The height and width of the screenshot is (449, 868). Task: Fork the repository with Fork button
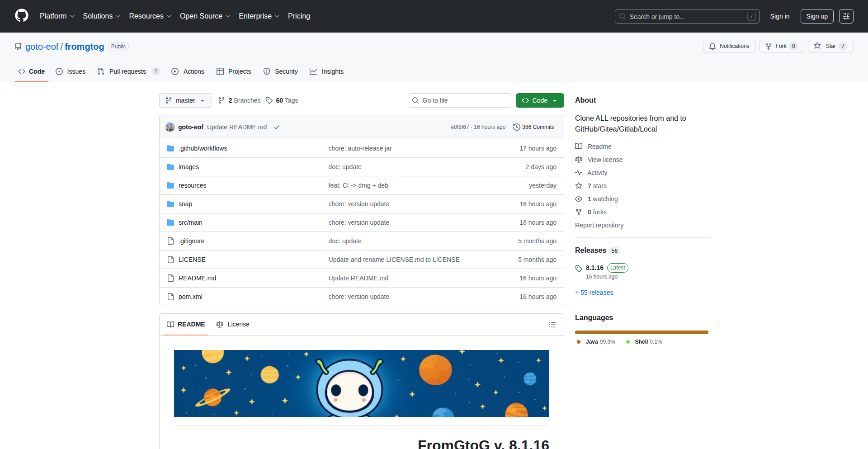pyautogui.click(x=781, y=46)
